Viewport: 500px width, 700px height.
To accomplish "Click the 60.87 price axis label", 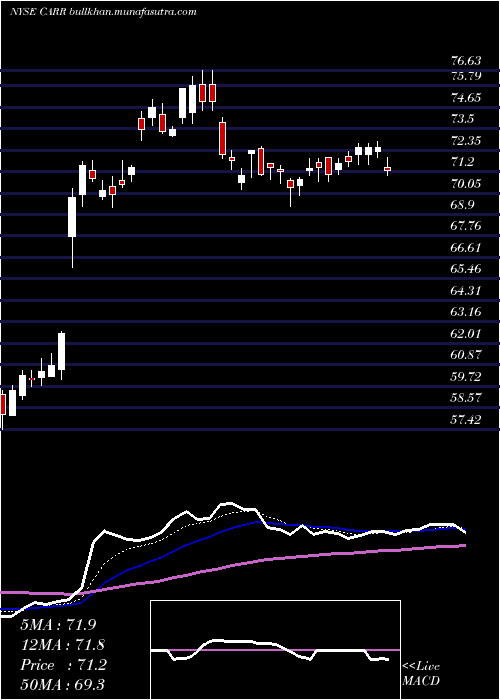I will click(x=467, y=355).
